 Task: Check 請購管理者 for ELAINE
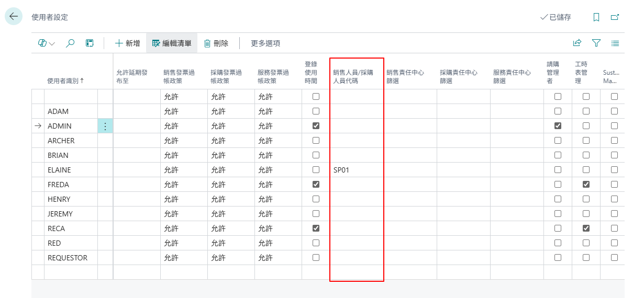(558, 170)
